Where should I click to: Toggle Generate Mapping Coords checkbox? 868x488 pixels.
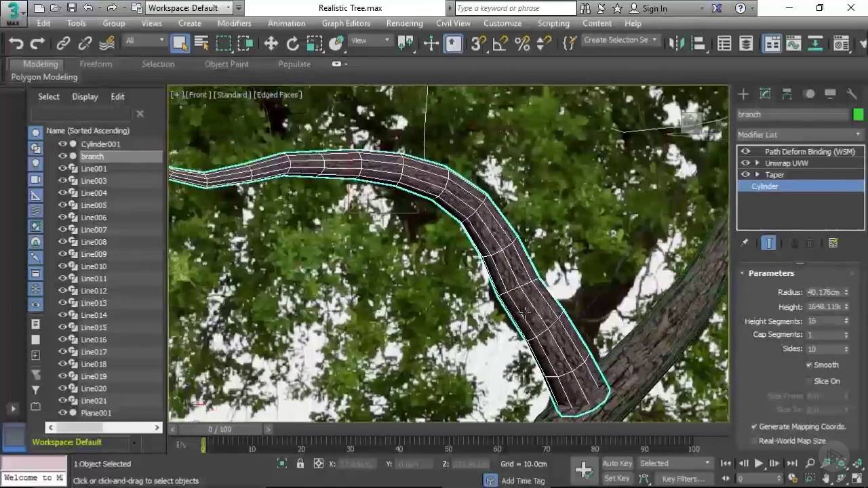tap(754, 426)
